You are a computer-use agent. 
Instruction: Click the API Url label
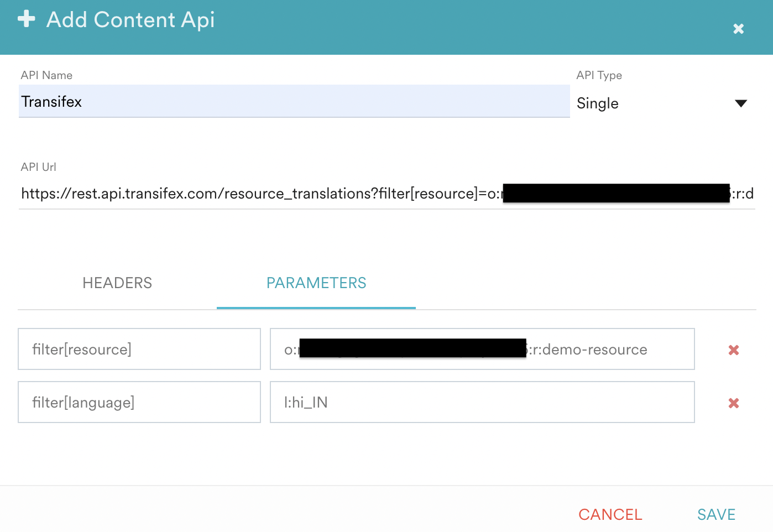point(38,167)
